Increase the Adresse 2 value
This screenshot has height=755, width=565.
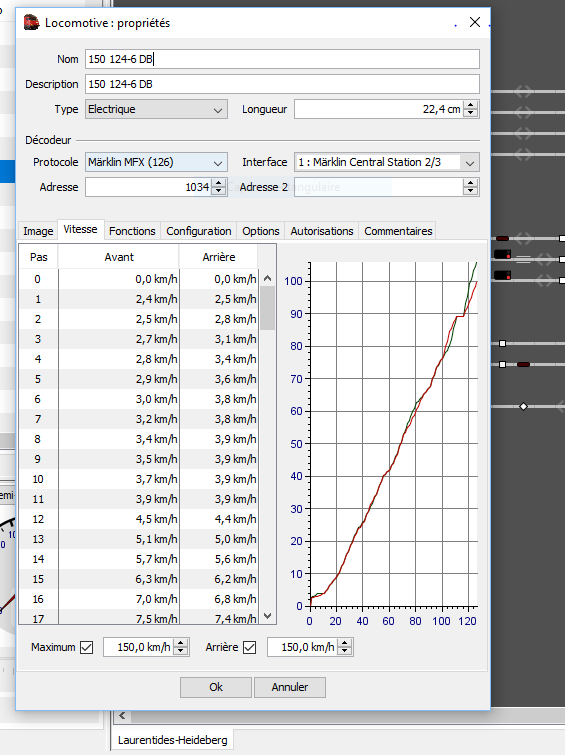[471, 182]
